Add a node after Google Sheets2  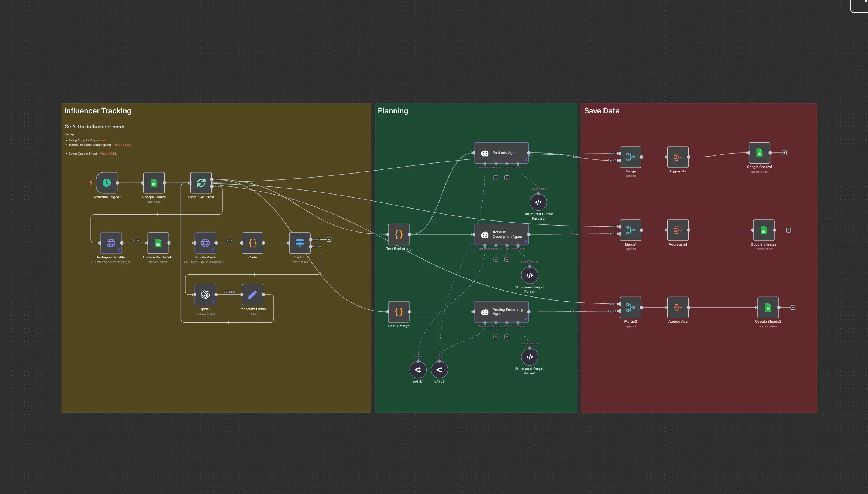point(789,230)
